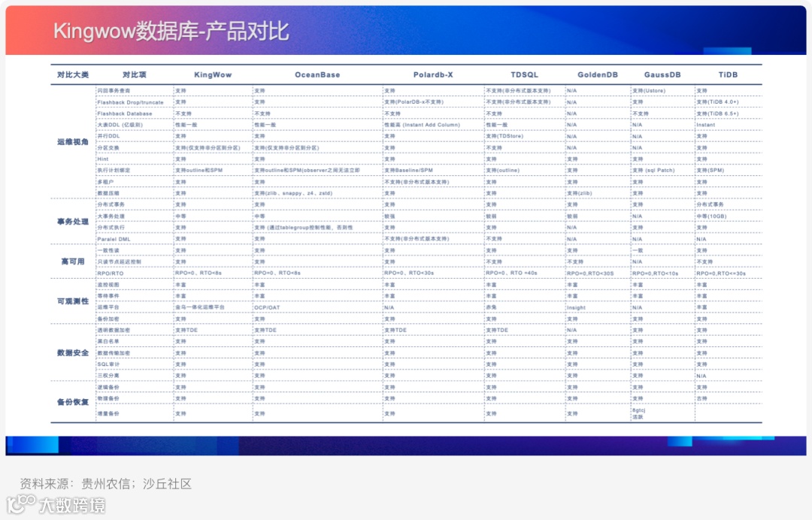Click the '支持Baseline/SPM' cell
This screenshot has width=812, height=520.
point(408,171)
